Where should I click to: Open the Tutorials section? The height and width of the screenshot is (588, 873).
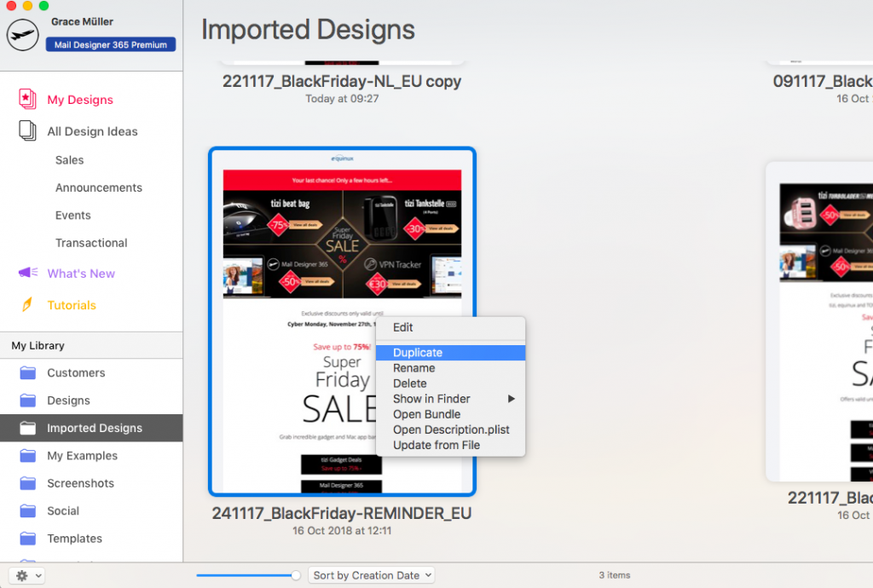72,305
